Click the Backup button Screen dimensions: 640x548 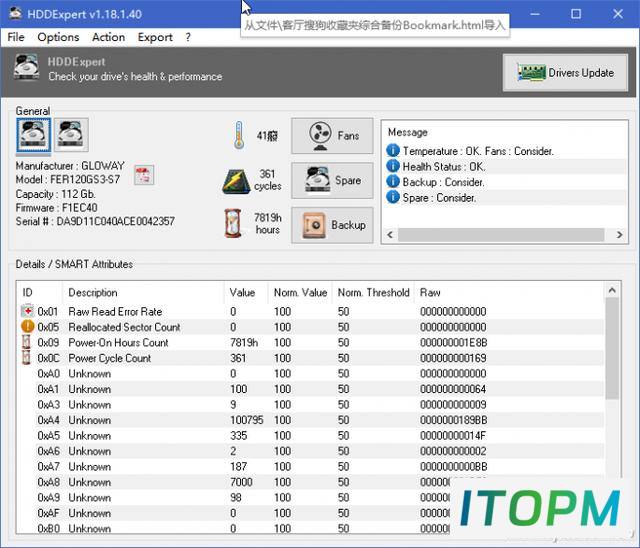(332, 225)
